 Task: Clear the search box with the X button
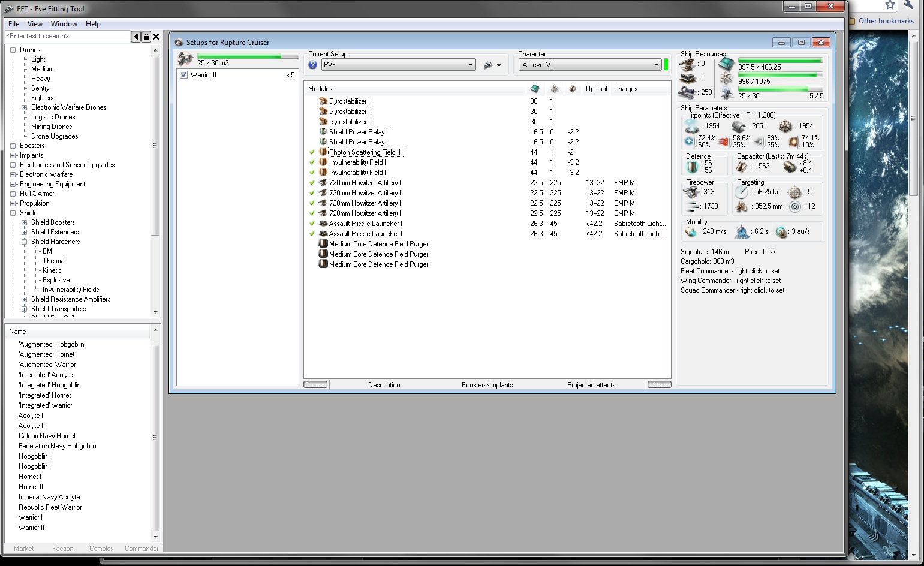(156, 37)
